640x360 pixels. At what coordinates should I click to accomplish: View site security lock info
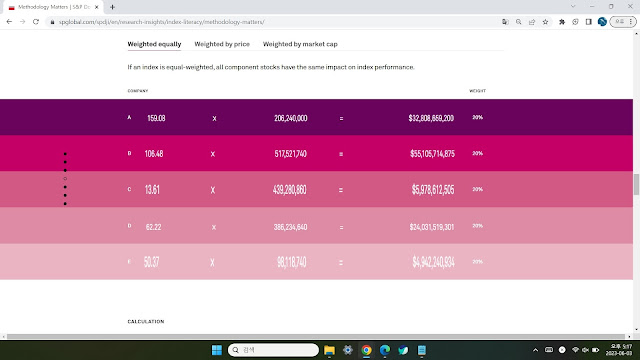point(52,22)
